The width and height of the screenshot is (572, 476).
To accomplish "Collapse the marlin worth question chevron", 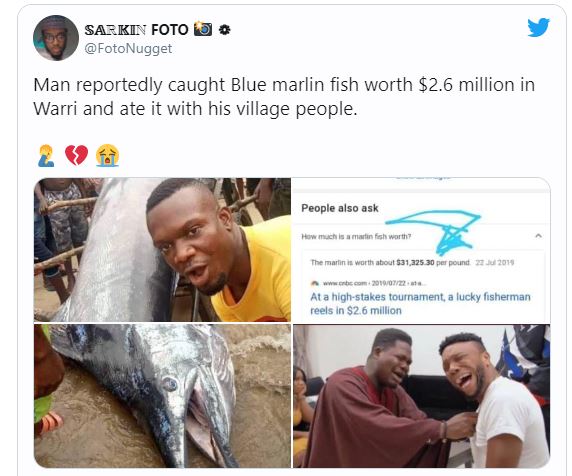I will point(538,236).
